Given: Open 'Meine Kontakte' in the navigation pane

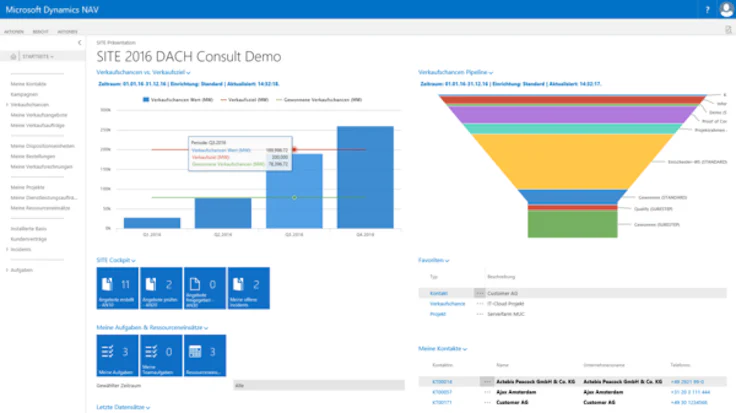Looking at the screenshot, I should click(x=29, y=84).
